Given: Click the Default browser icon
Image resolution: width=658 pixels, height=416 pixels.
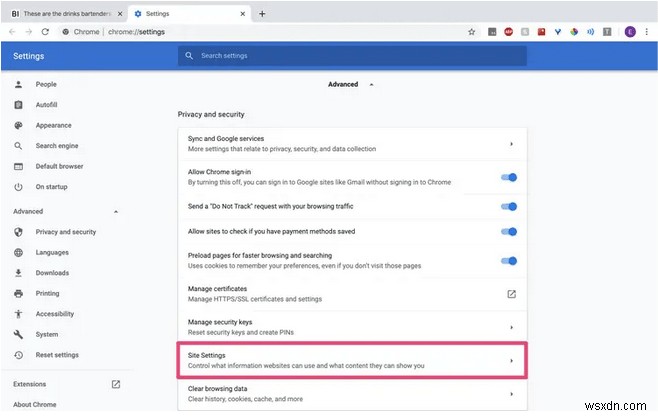Looking at the screenshot, I should (x=18, y=166).
